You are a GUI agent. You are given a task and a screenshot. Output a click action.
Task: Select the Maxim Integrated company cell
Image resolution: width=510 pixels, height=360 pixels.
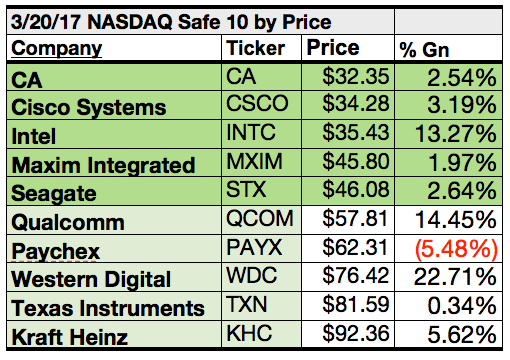pos(114,163)
